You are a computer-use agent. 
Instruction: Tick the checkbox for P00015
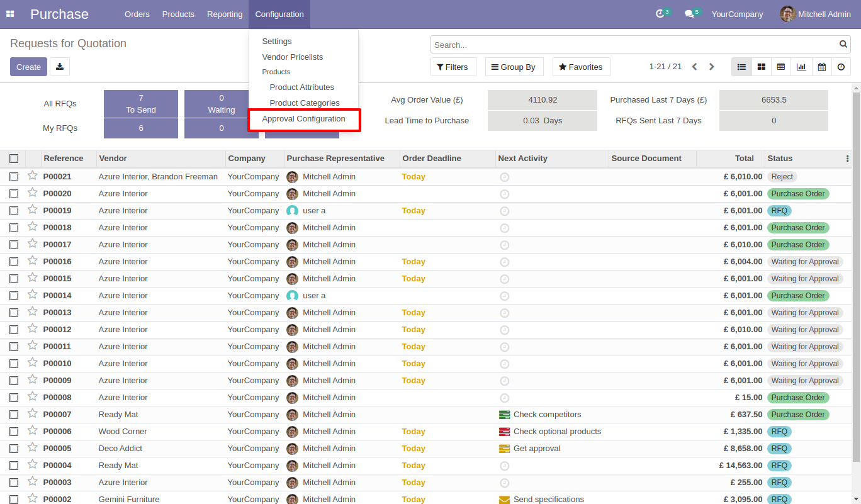pyautogui.click(x=14, y=279)
